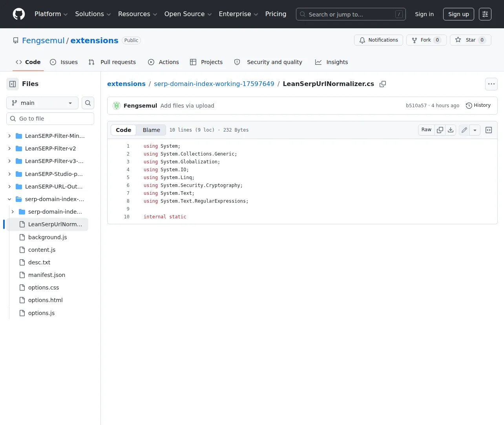Collapse the file tree side panel icon
504x425 pixels.
click(13, 84)
